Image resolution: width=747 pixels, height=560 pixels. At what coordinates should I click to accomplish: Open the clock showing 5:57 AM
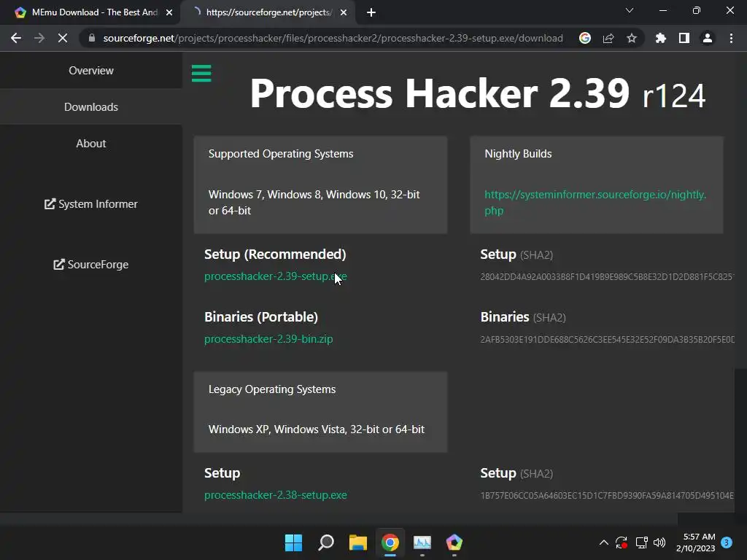click(695, 542)
